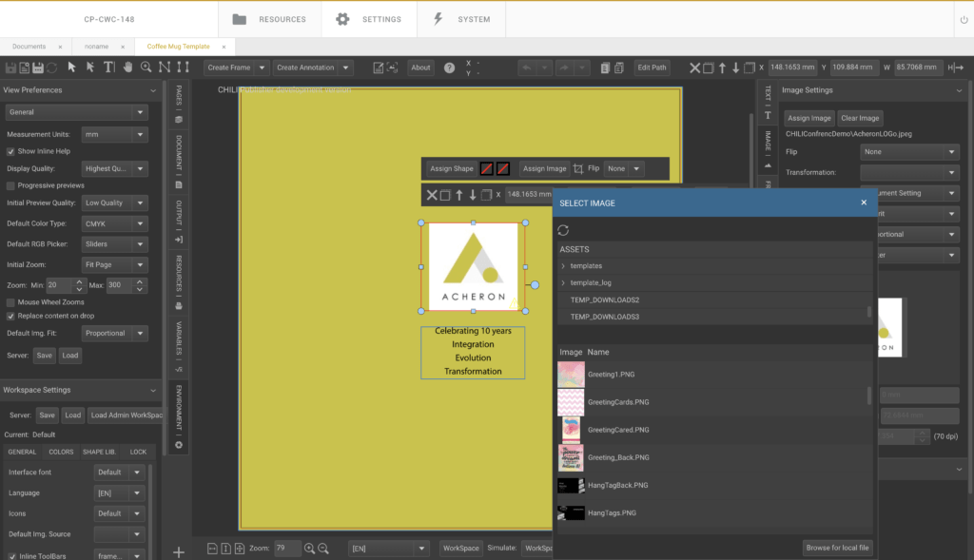This screenshot has height=560, width=974.
Task: Enable Progressive previews checkbox
Action: pyautogui.click(x=10, y=185)
